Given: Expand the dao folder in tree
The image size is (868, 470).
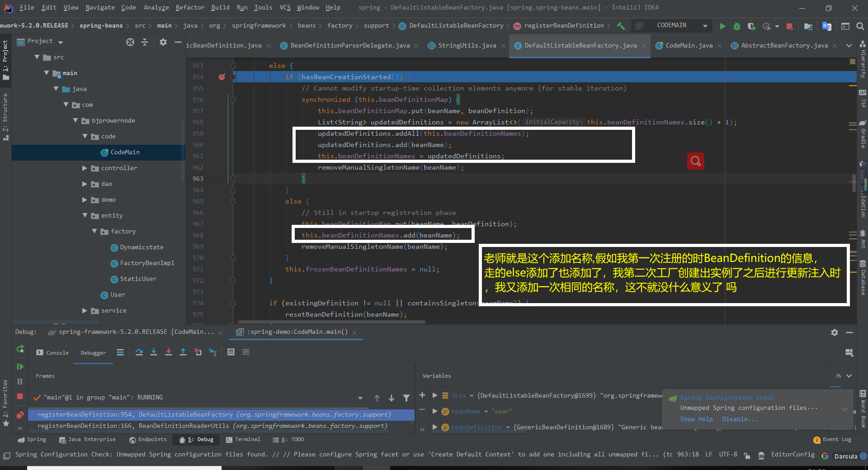Looking at the screenshot, I should [x=85, y=184].
